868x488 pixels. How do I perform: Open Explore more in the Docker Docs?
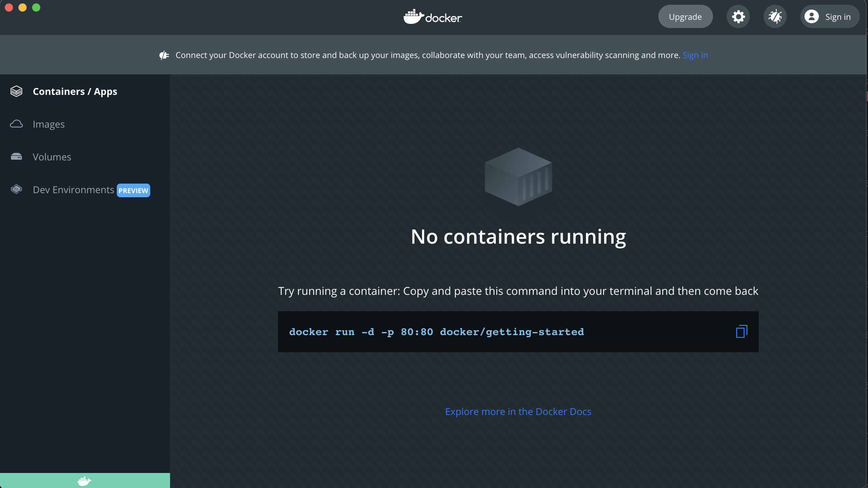[518, 412]
